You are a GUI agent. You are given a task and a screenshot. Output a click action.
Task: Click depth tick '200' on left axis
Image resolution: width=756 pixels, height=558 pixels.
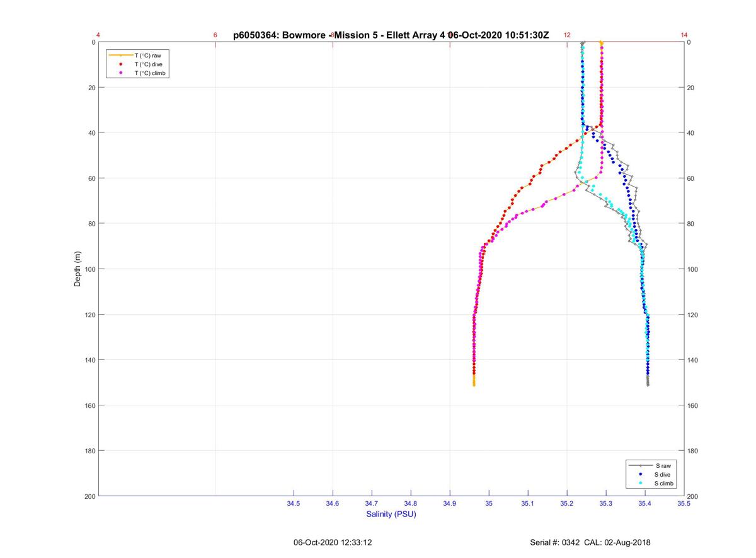tap(89, 496)
